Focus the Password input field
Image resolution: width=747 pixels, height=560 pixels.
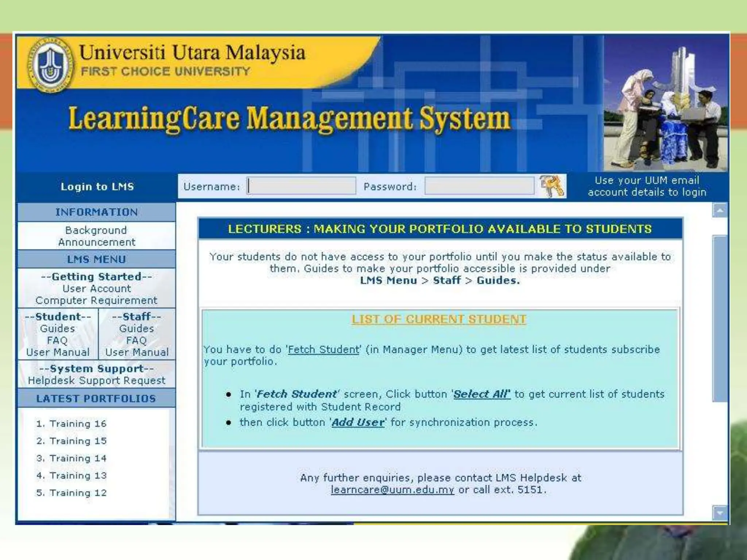(479, 186)
